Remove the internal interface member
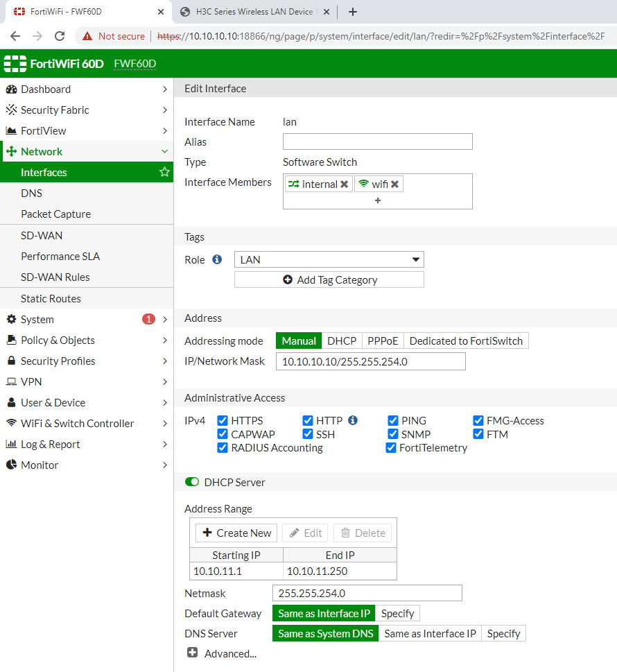This screenshot has width=617, height=672. pyautogui.click(x=344, y=184)
